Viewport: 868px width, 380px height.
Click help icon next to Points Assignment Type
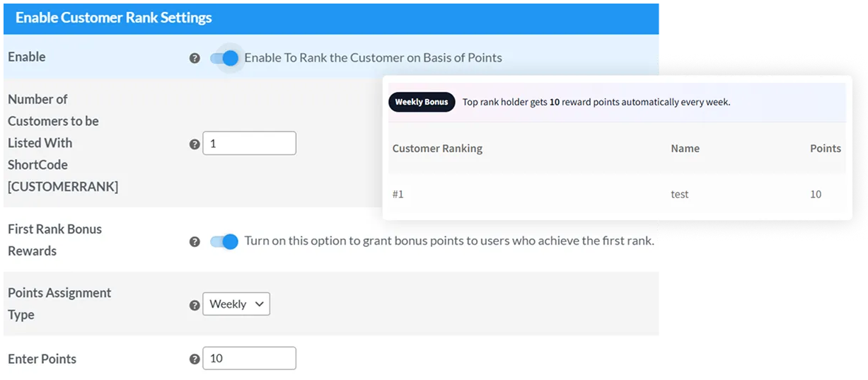(195, 305)
